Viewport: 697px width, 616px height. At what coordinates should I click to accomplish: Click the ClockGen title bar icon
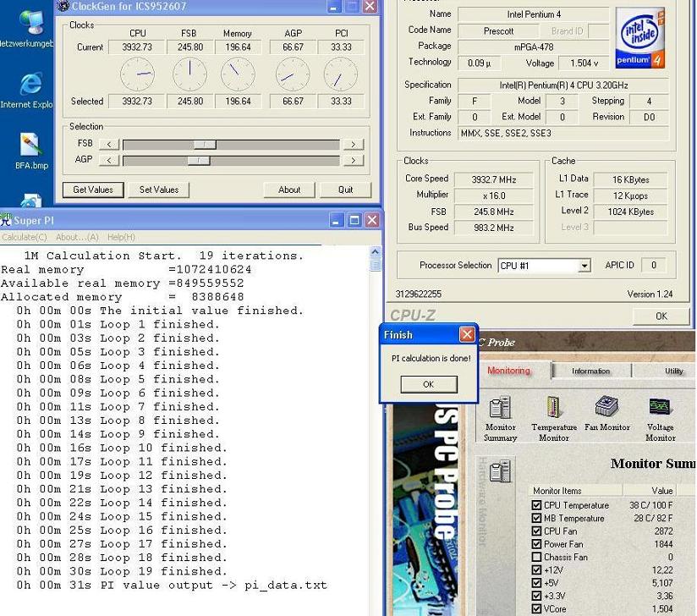click(63, 6)
